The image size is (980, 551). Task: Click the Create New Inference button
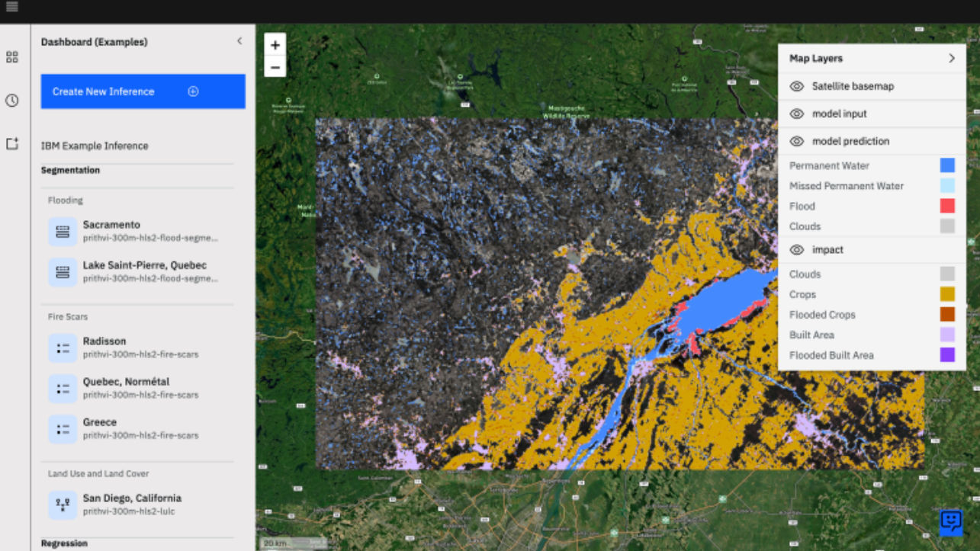(x=143, y=91)
